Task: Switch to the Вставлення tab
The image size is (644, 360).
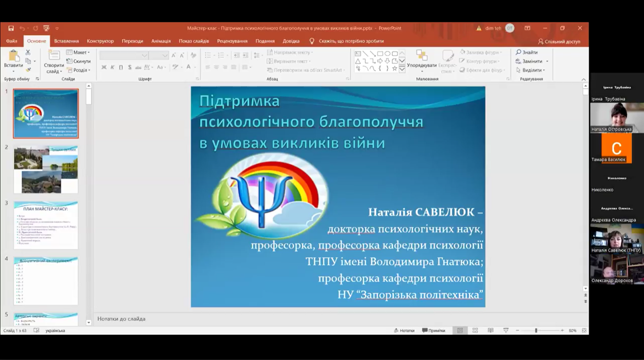Action: (x=66, y=41)
